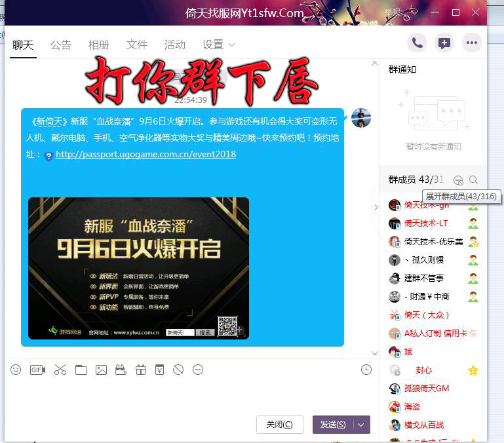
Task: Click the 举报 report link in title bar
Action: (x=393, y=12)
